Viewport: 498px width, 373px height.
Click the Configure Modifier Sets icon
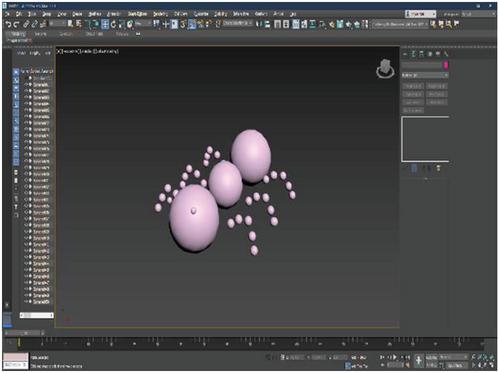point(438,168)
